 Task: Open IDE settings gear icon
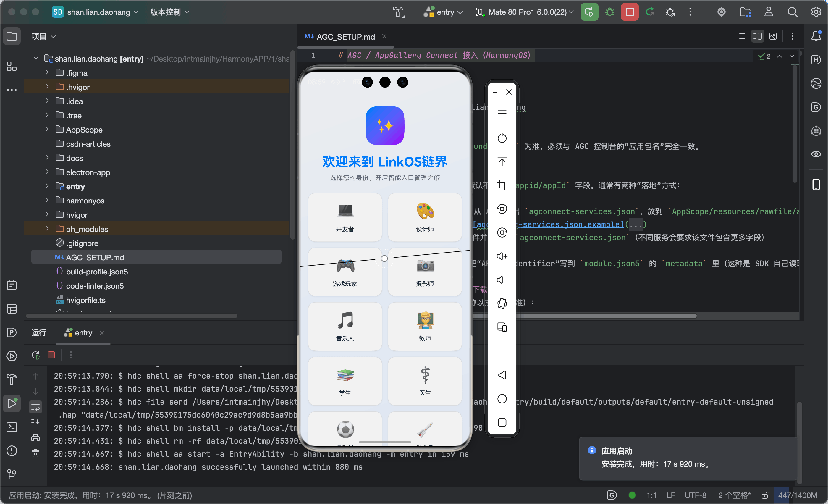(816, 12)
